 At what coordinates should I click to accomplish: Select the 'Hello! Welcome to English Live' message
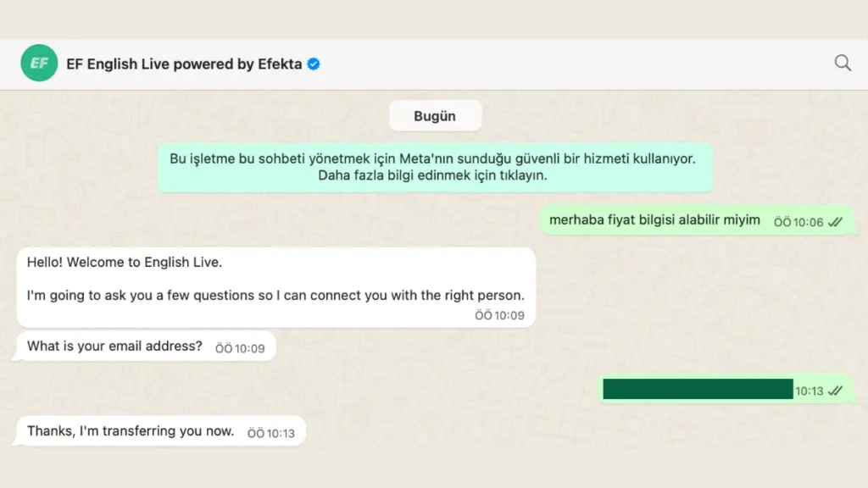[x=276, y=287]
